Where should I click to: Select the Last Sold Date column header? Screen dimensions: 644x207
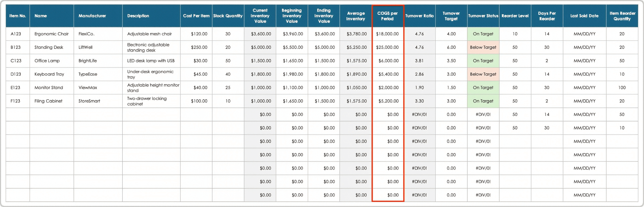tap(584, 16)
